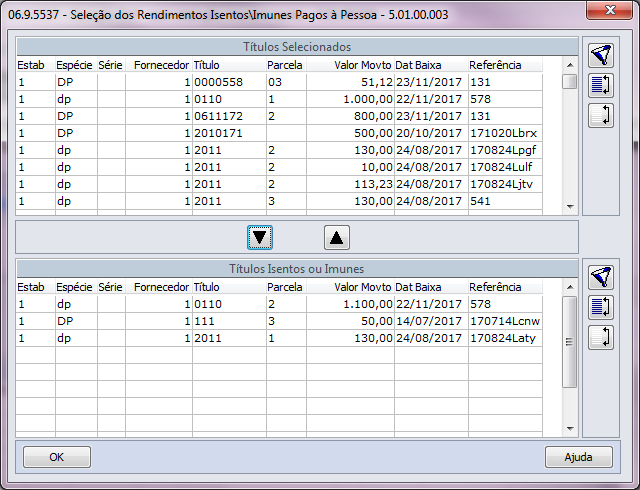Select row with referência 170824Lulf
Screen dimensions: 640x490
click(x=280, y=167)
